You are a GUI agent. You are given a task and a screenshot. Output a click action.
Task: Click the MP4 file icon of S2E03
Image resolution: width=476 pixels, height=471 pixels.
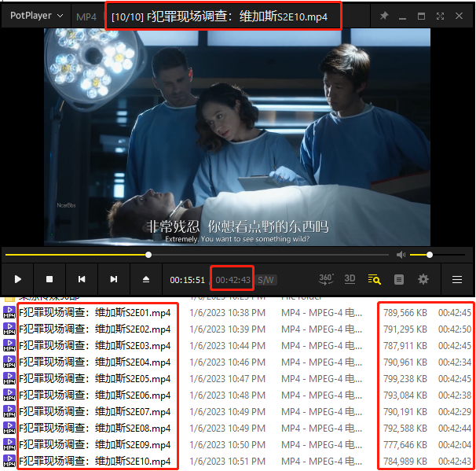click(x=9, y=345)
